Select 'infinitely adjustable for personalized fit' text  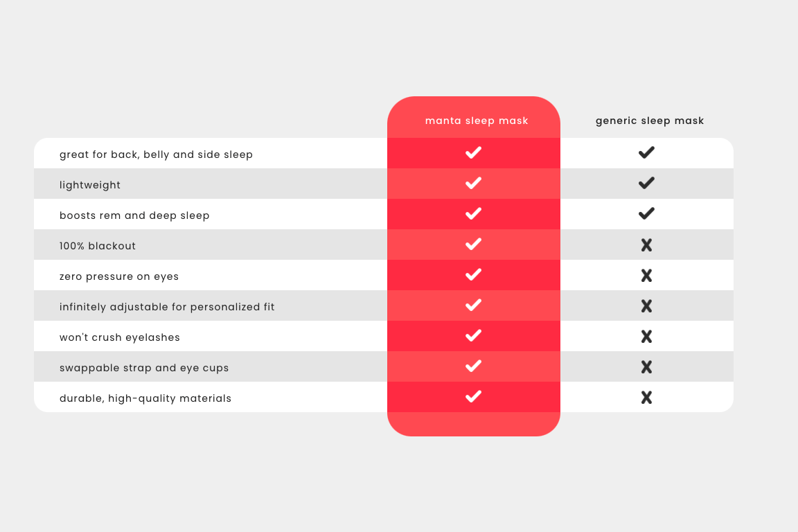tap(167, 307)
